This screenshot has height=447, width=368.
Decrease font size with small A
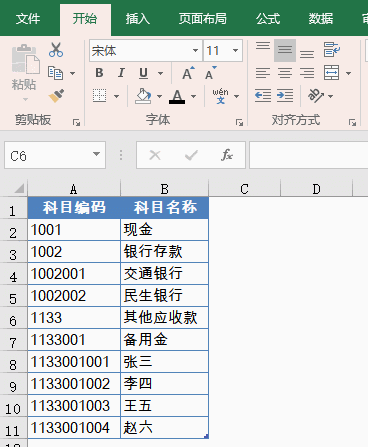click(x=210, y=73)
